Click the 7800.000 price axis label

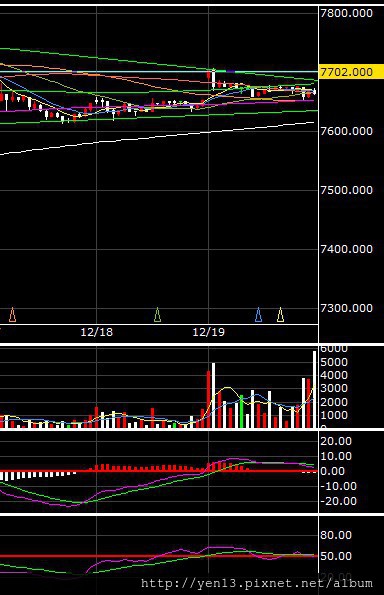tap(346, 13)
